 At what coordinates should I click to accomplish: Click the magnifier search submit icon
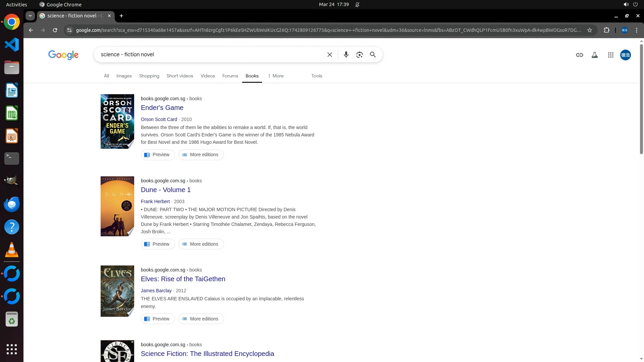373,55
